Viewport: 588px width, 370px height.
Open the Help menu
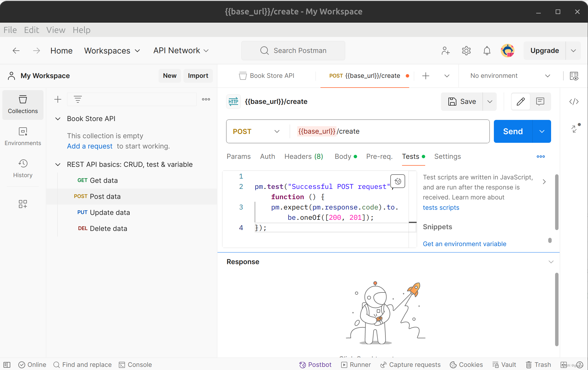point(82,30)
